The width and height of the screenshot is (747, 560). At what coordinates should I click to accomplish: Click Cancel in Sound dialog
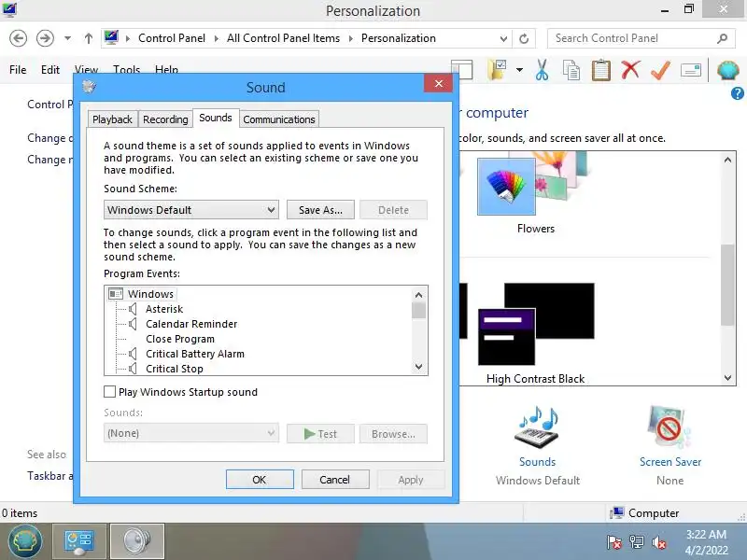tap(335, 480)
